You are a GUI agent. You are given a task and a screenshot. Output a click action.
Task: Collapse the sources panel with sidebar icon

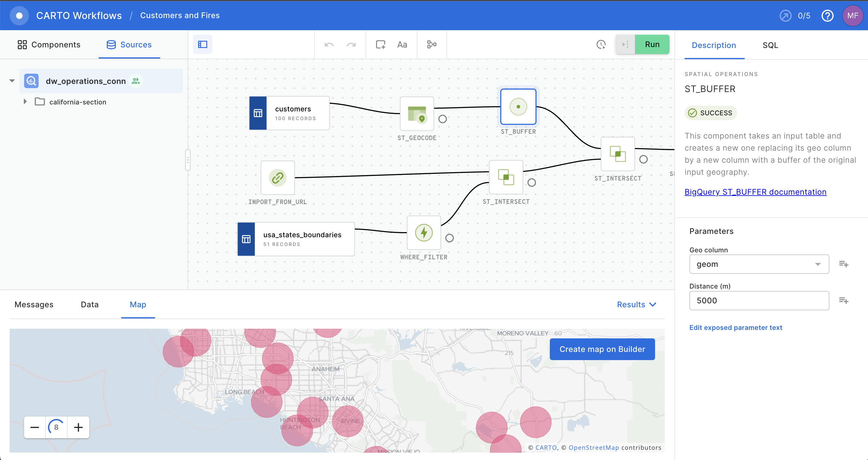202,44
